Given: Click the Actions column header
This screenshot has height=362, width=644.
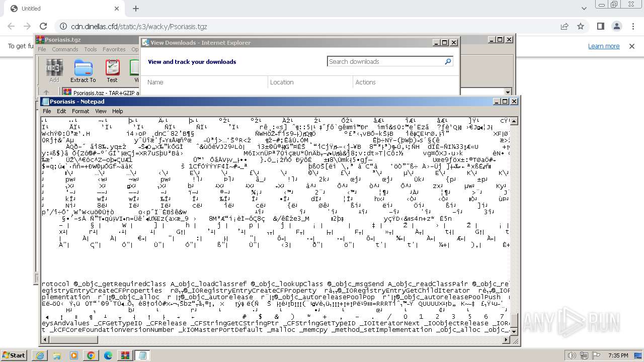Looking at the screenshot, I should tap(365, 82).
